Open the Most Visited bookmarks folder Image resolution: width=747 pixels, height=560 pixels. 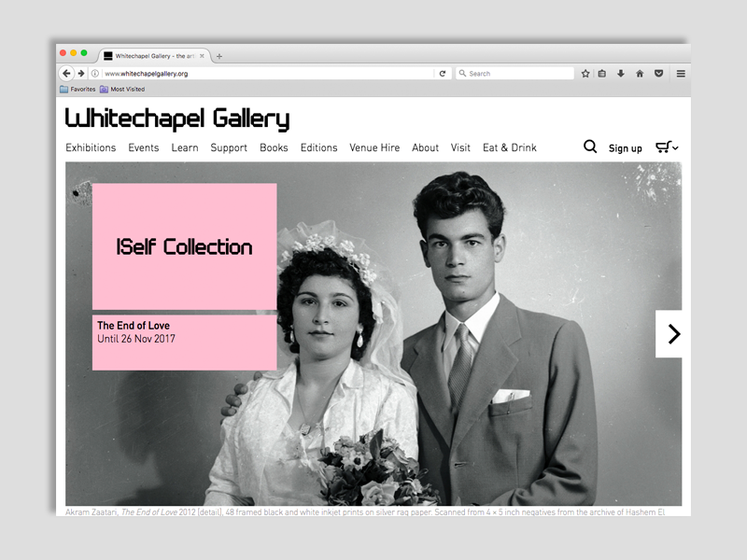122,89
